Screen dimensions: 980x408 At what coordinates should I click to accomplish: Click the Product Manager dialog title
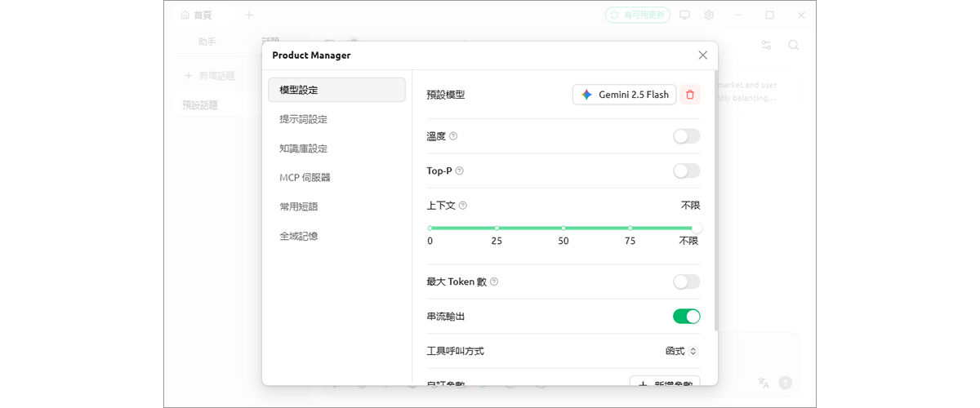pos(311,55)
